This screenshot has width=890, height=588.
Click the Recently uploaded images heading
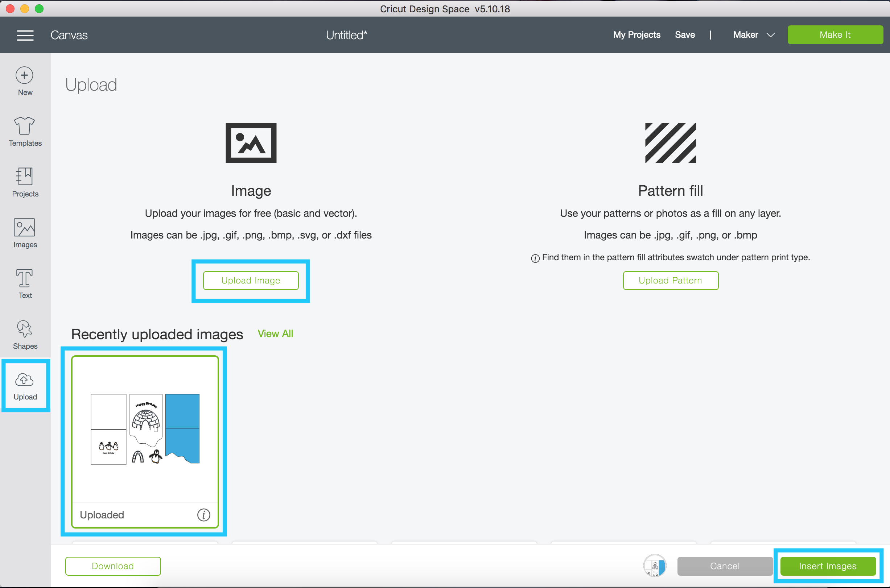click(157, 334)
